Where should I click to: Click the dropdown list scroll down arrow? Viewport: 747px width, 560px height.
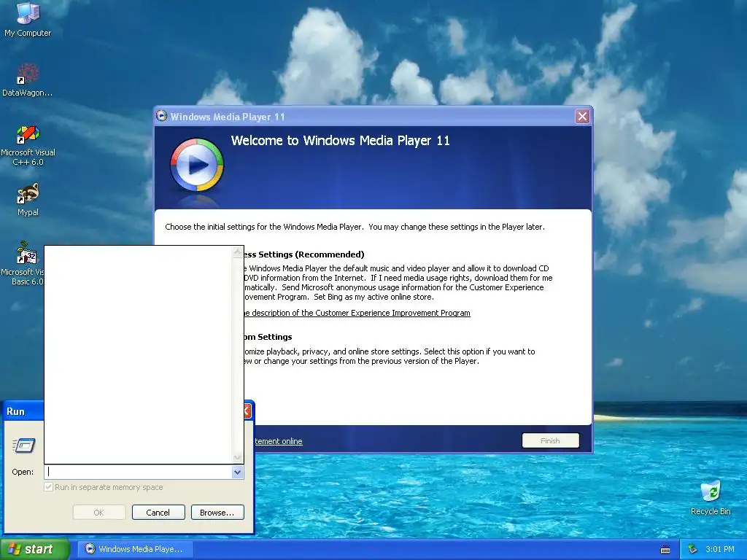coord(237,458)
